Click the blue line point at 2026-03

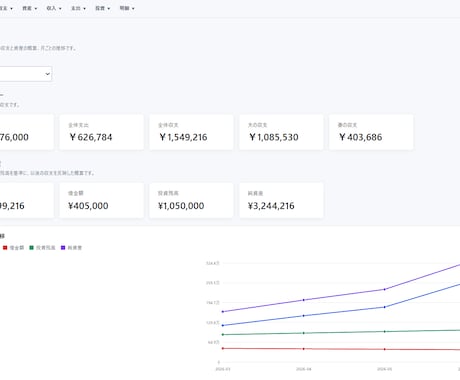coord(223,325)
